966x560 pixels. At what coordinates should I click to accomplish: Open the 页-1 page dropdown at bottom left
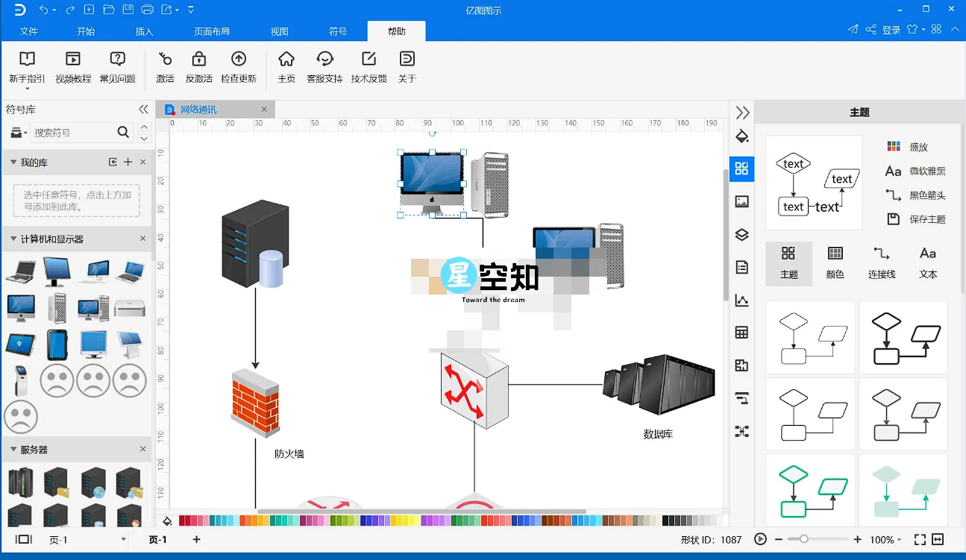[124, 539]
